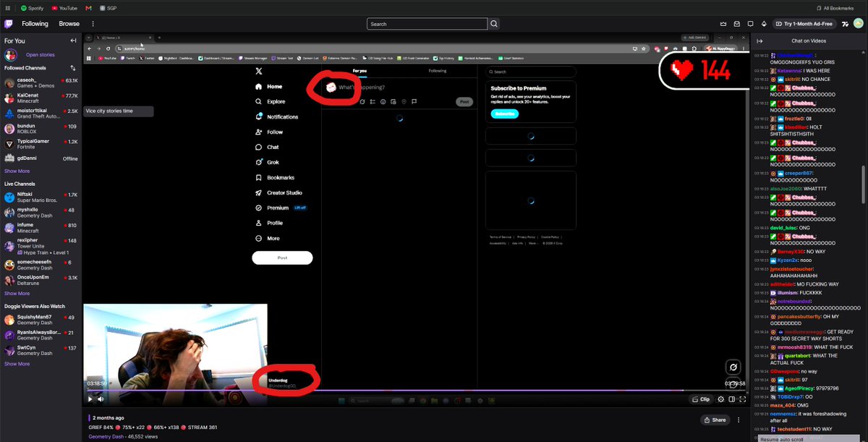Open video player settings gear
Screen dimensions: 868x442
[720, 399]
